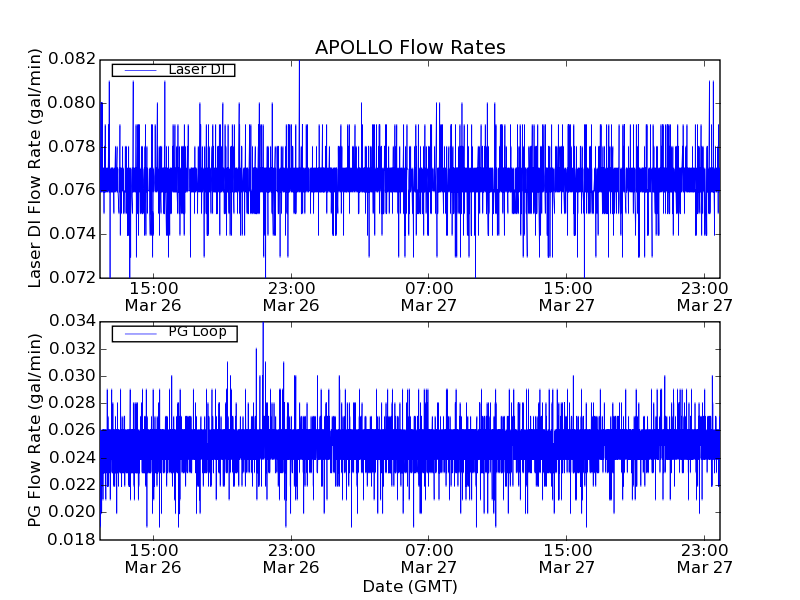Screen dimensions: 800x600
Task: Click '23:00 Mar 26' label under bottom chart
Action: tap(291, 559)
